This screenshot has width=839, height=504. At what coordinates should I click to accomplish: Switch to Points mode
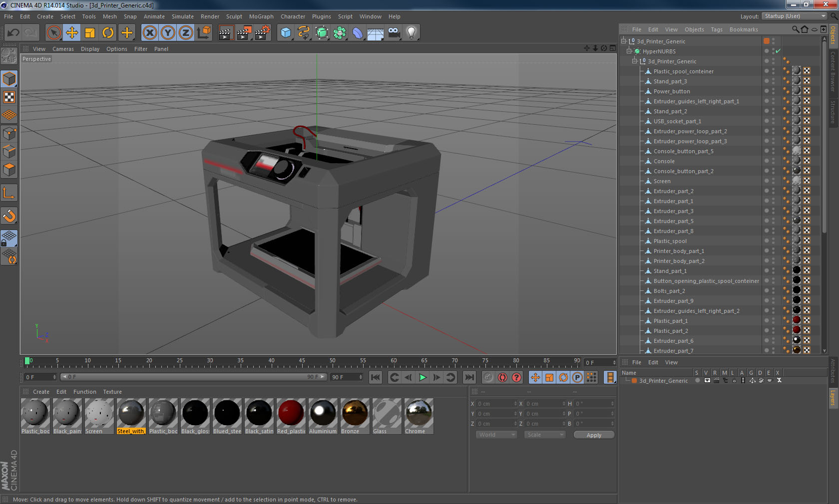point(9,133)
